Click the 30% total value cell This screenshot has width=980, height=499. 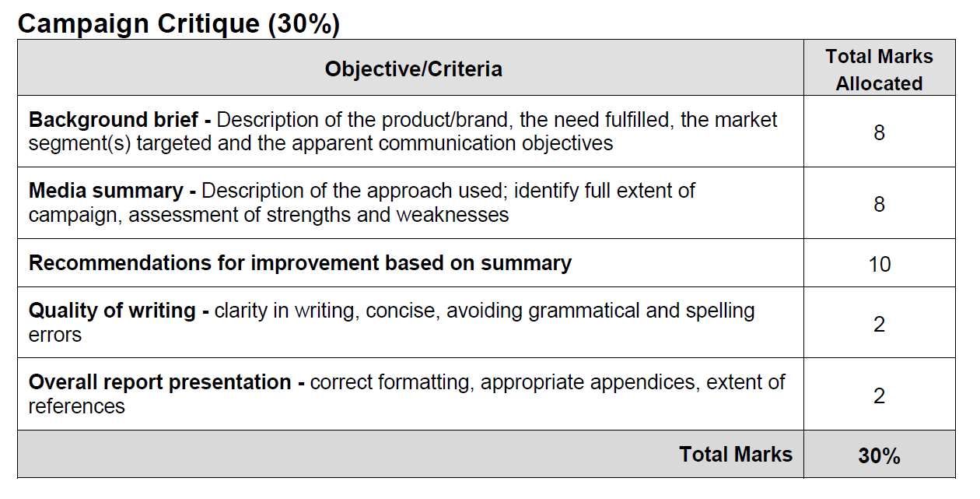click(x=879, y=455)
